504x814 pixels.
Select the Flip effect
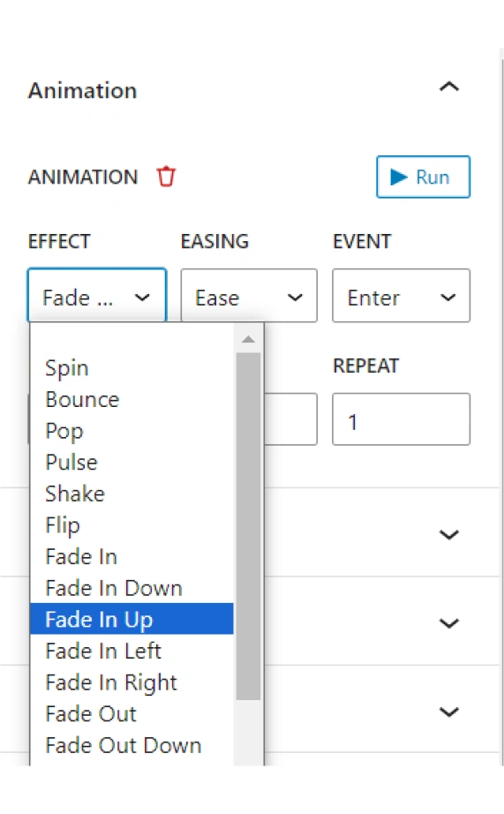click(132, 525)
